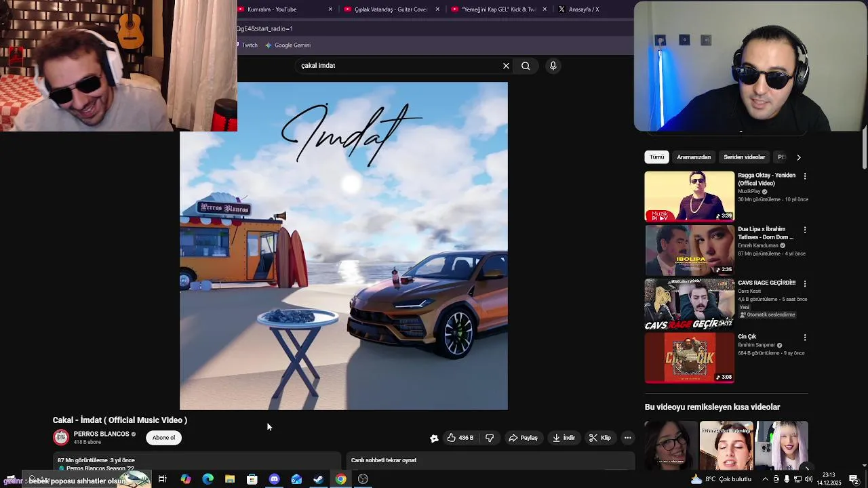
Task: Close the Çıplak Vatandaş tab
Action: click(x=437, y=9)
